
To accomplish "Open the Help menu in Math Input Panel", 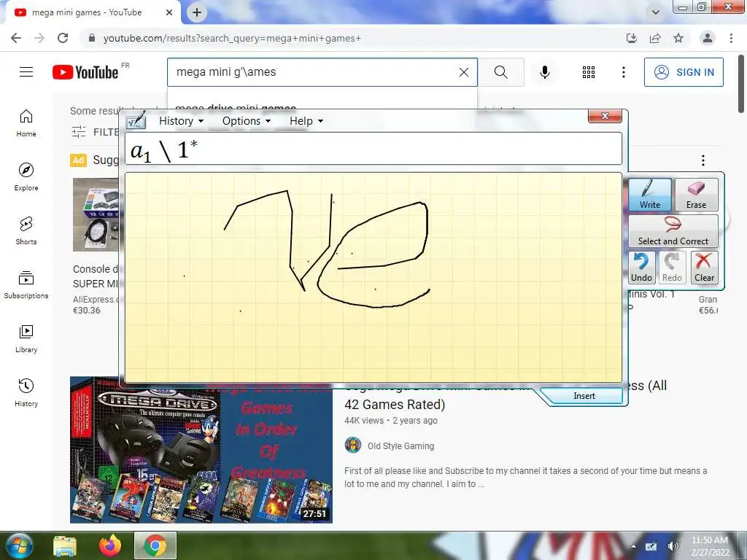I will [x=306, y=121].
